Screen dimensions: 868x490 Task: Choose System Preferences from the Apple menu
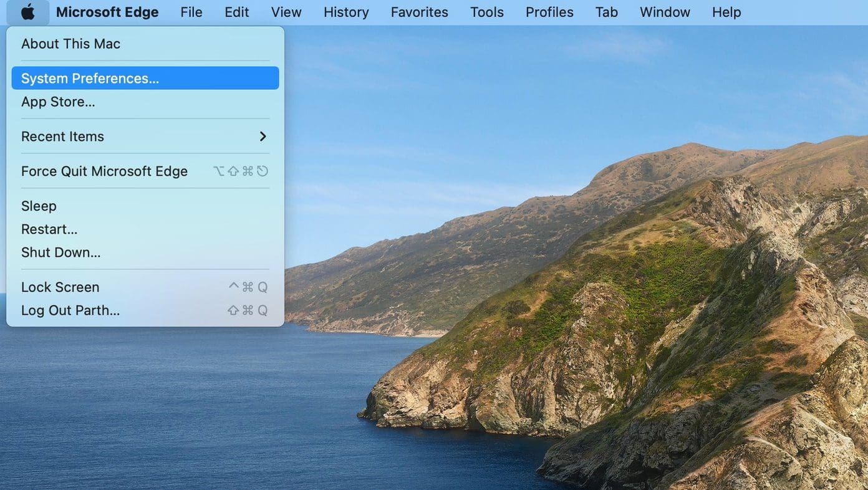[145, 78]
